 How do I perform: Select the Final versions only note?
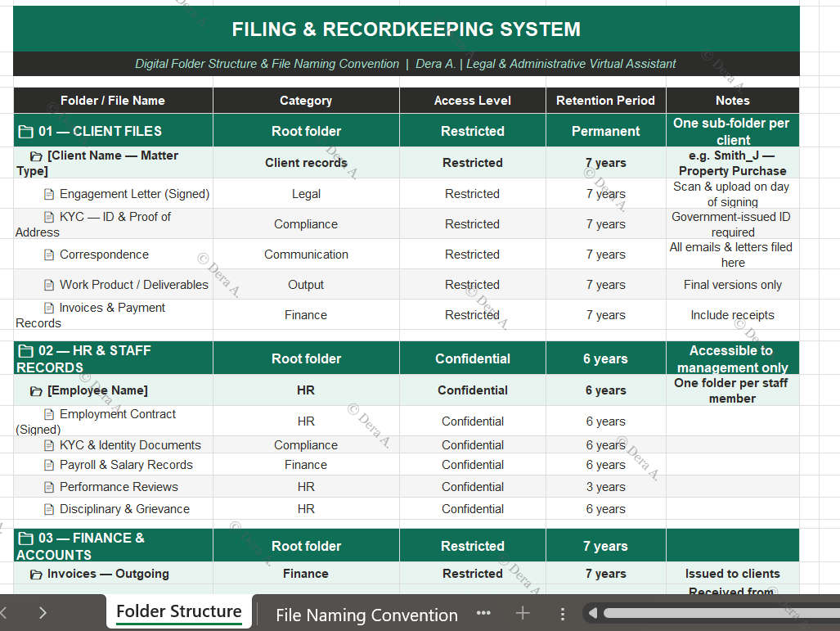[x=732, y=285]
